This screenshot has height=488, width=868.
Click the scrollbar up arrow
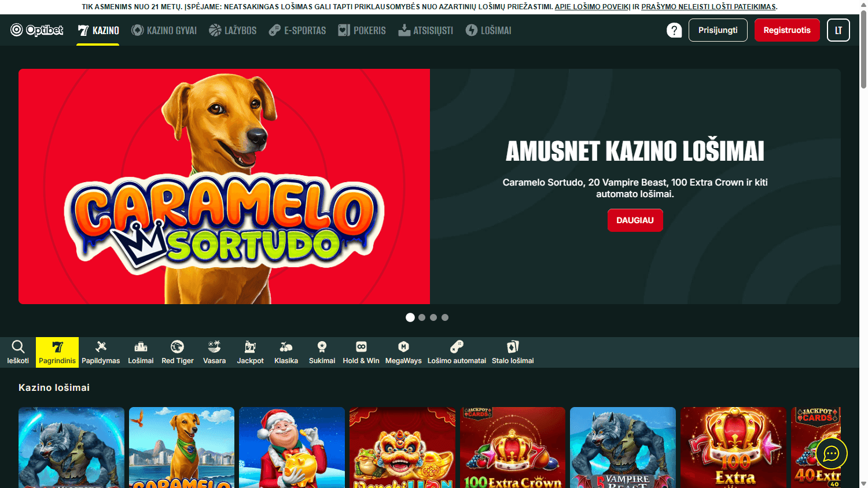coord(863,5)
